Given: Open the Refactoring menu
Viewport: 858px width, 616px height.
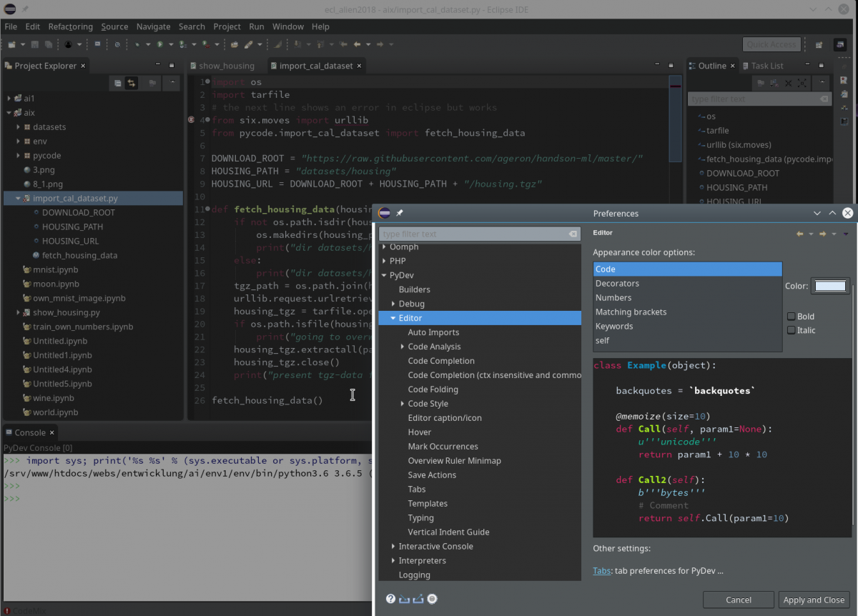Looking at the screenshot, I should tap(69, 26).
